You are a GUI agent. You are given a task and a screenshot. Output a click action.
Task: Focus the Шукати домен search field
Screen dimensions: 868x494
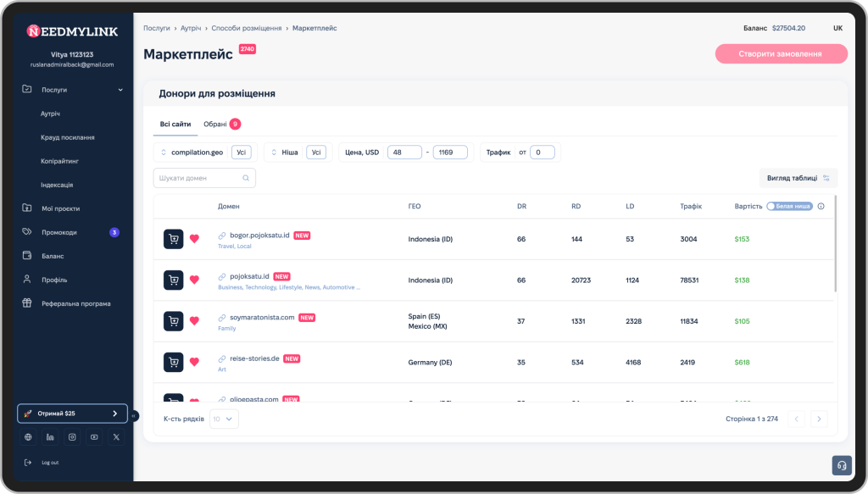coord(204,178)
